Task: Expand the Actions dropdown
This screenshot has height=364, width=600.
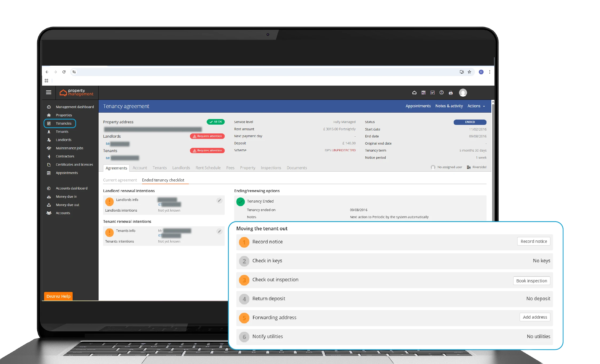Action: coord(476,106)
